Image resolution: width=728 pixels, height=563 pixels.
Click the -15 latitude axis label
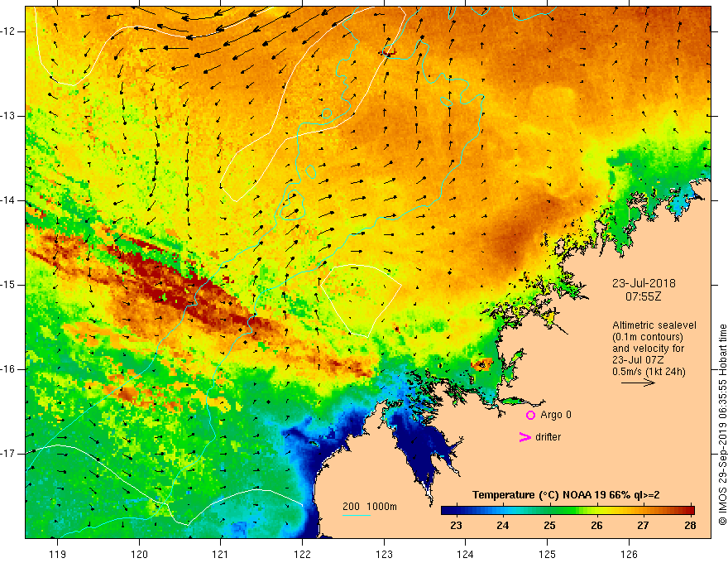(8, 285)
